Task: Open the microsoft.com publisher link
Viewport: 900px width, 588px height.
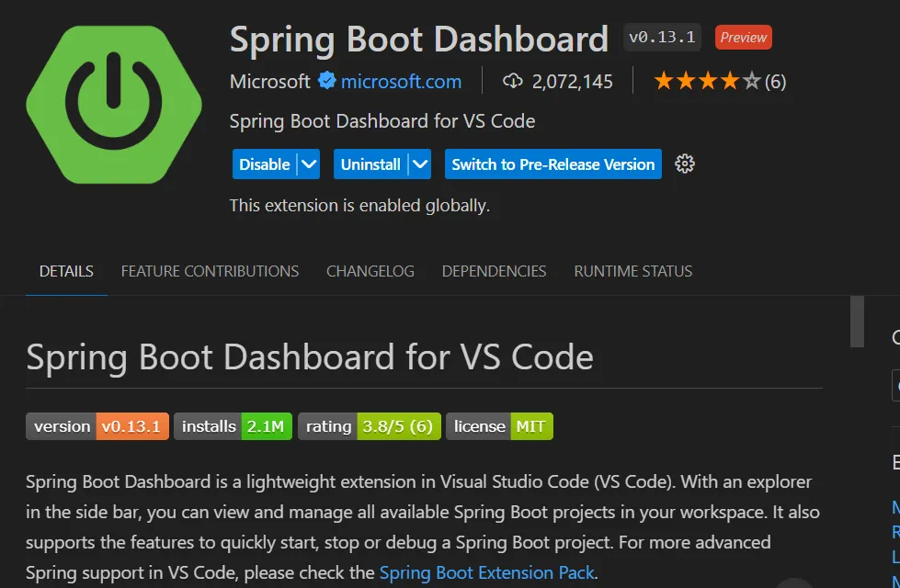Action: 401,82
